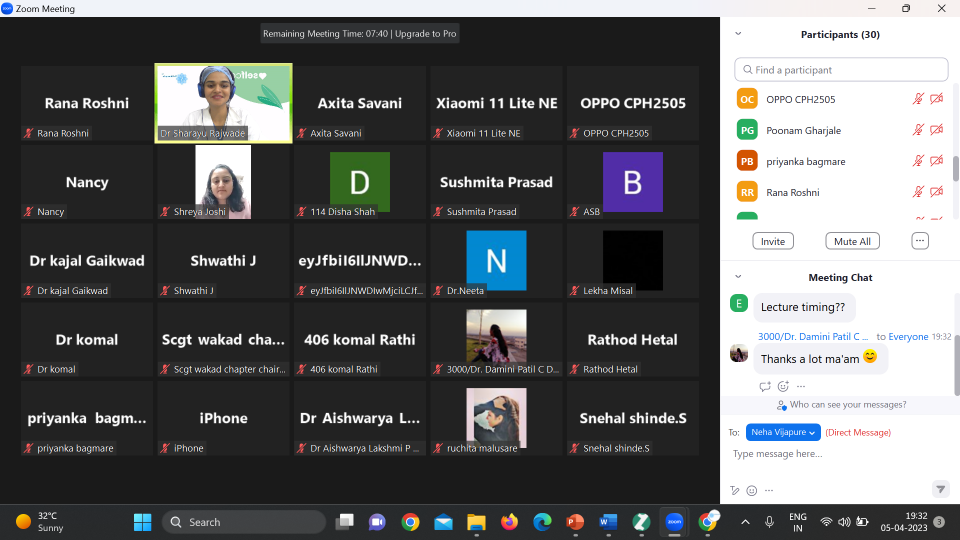The image size is (960, 540).
Task: Collapse the Meeting Chat panel chevron
Action: (738, 277)
